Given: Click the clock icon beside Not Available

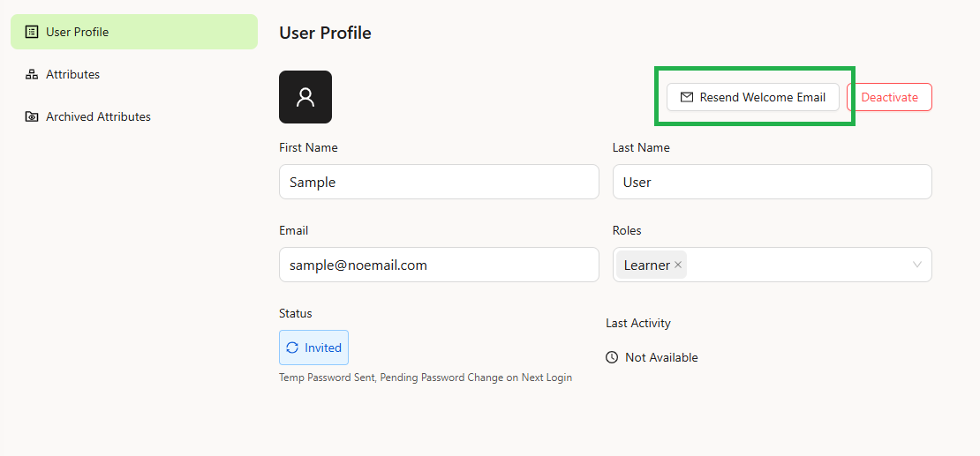Looking at the screenshot, I should (612, 357).
